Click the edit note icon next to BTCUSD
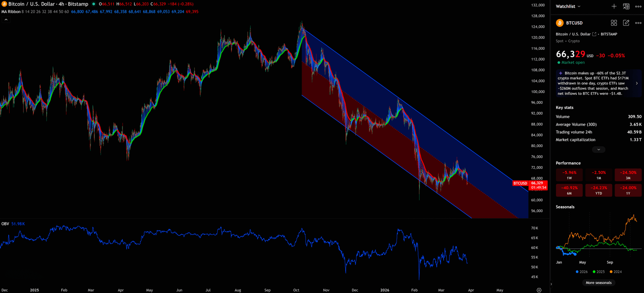The image size is (644, 293). click(x=626, y=23)
